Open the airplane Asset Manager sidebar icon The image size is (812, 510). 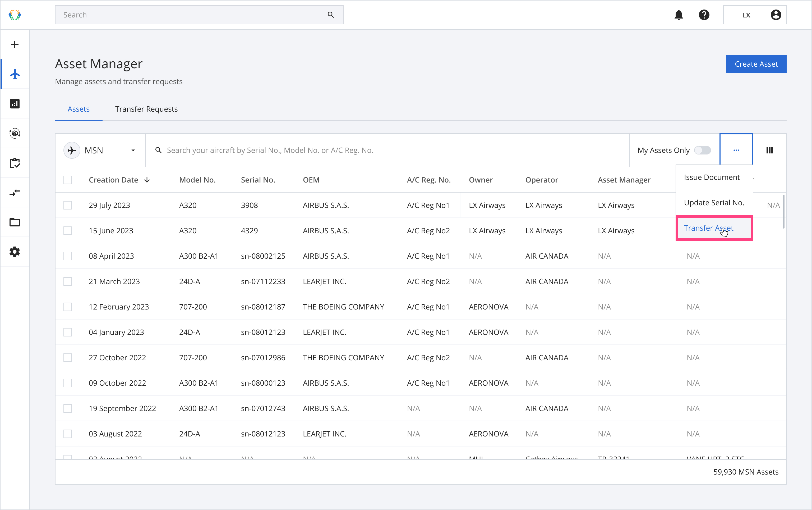pyautogui.click(x=15, y=74)
